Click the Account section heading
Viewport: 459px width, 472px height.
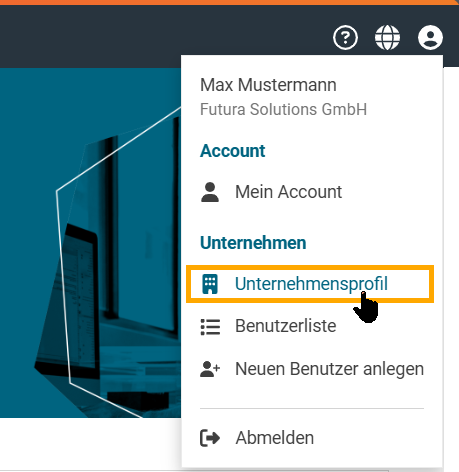[232, 151]
